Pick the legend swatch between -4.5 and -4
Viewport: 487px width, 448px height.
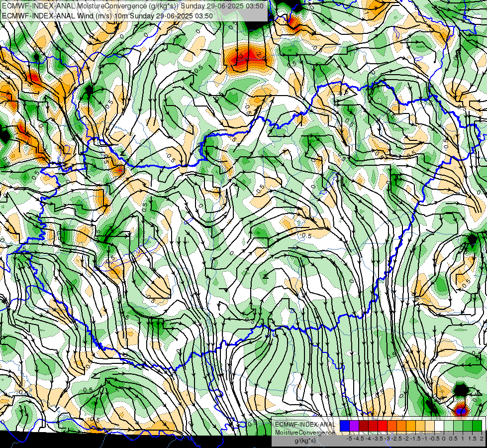click(x=364, y=426)
